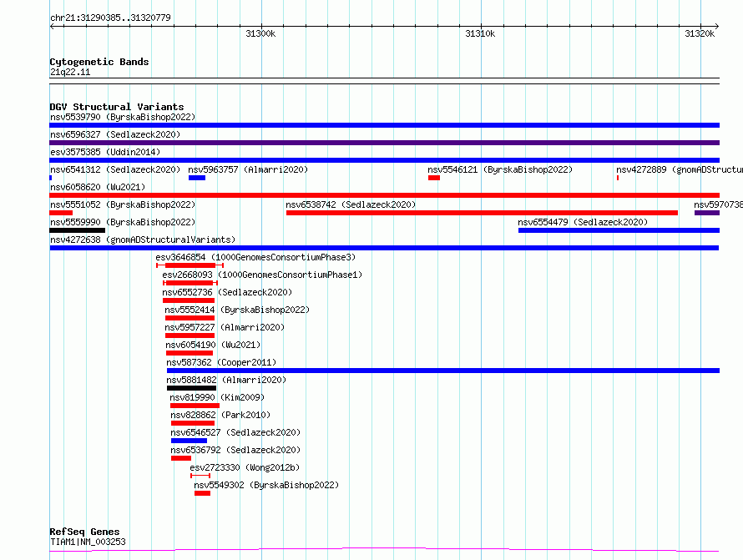
Task: Click the small red nsv5549302 bar
Action: coord(202,493)
